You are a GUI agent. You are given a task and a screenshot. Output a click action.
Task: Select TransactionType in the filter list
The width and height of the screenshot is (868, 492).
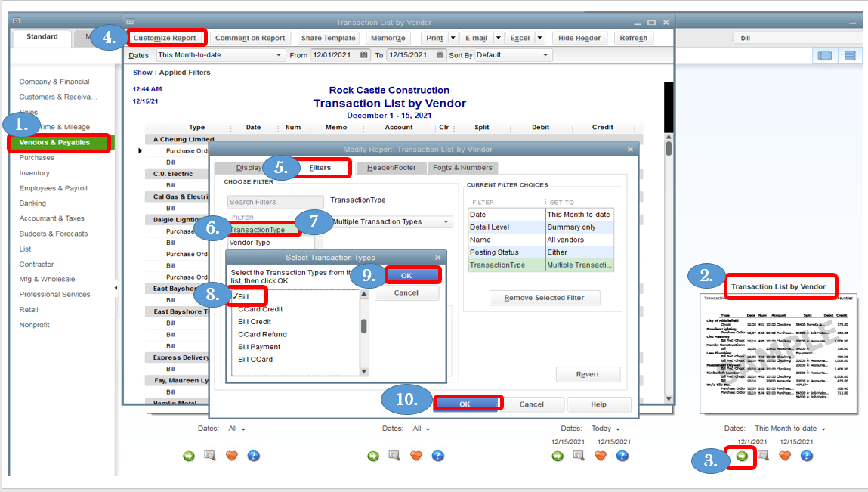[x=265, y=230]
